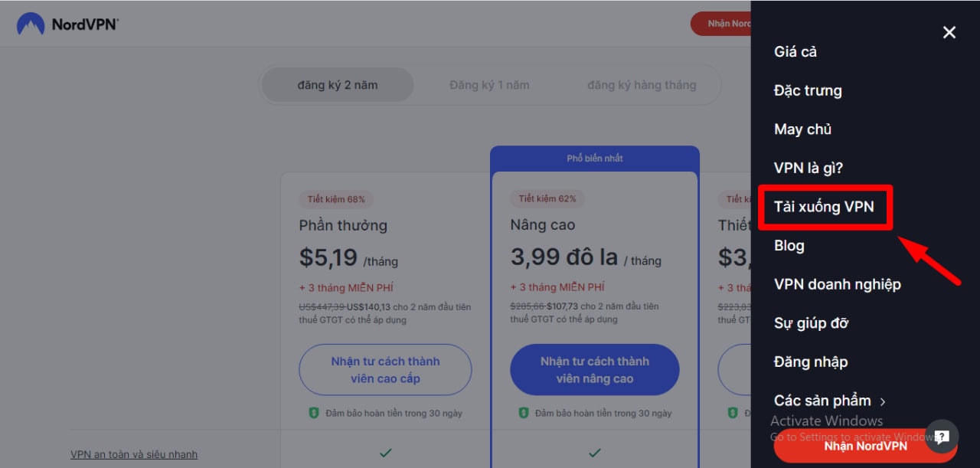The width and height of the screenshot is (980, 468).
Task: Click Nhận tư cách thành viên cao cấp button
Action: click(385, 369)
